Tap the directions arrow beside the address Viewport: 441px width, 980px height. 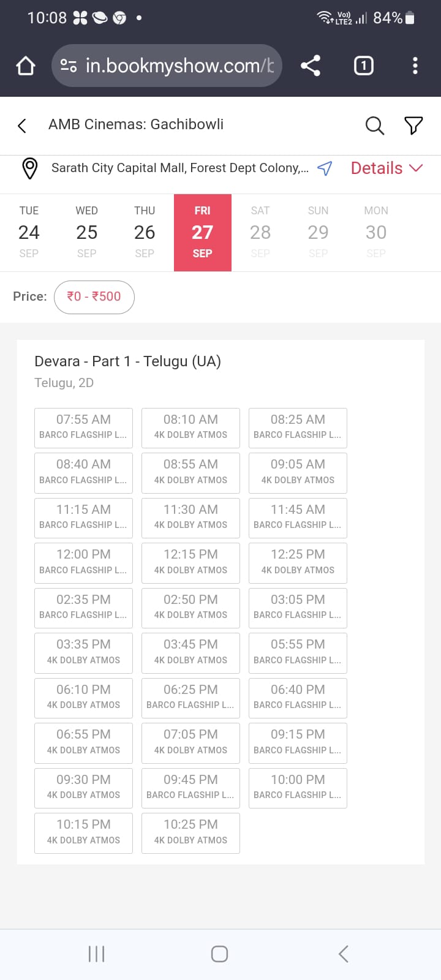325,168
